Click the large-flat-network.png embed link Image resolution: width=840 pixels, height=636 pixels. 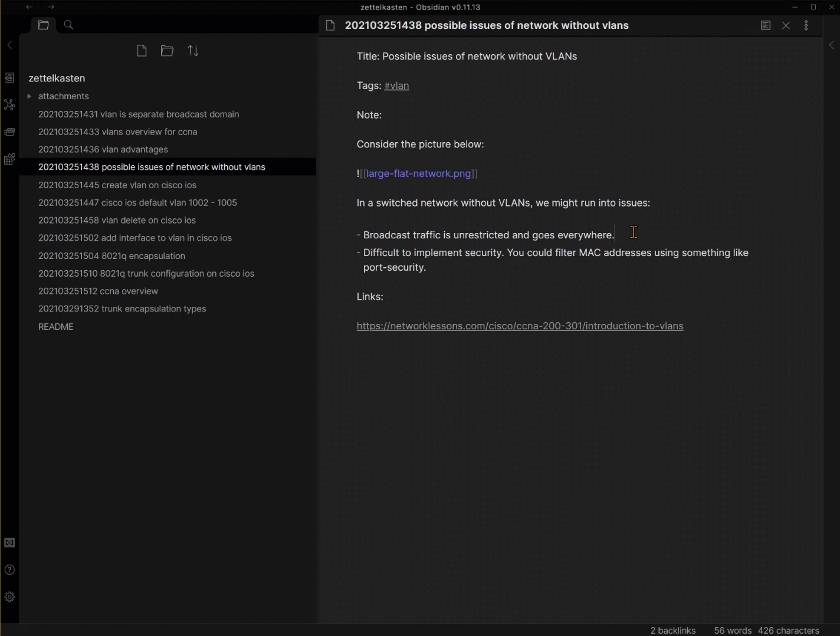(x=418, y=173)
